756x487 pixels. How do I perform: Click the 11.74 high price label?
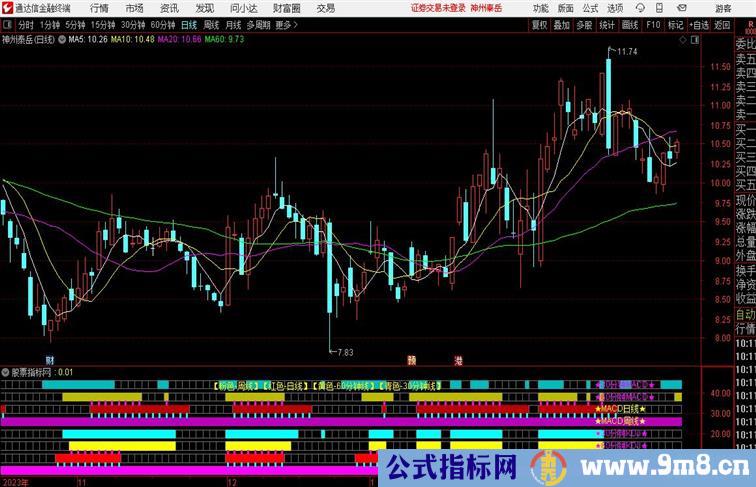pyautogui.click(x=627, y=51)
